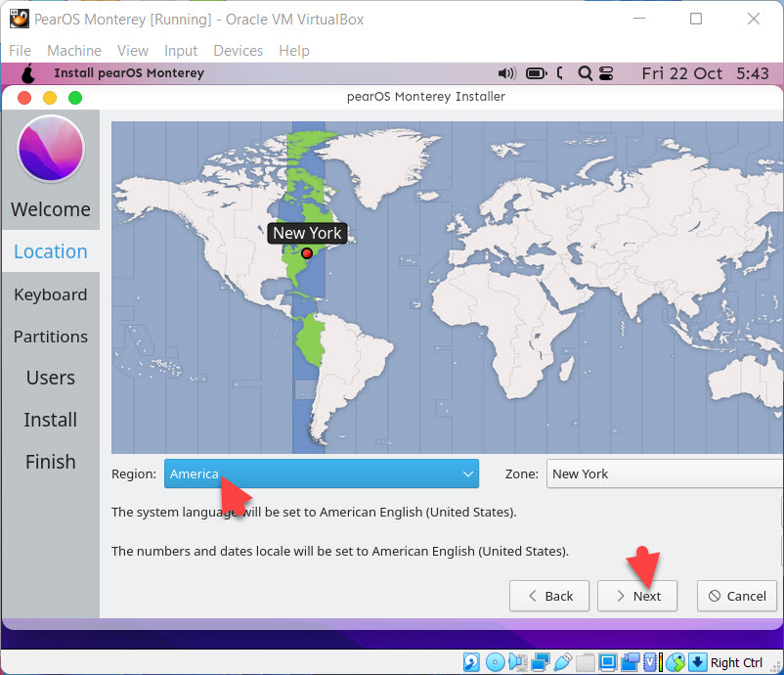Click the volume speaker icon in pearOS panel
784x675 pixels.
[506, 73]
